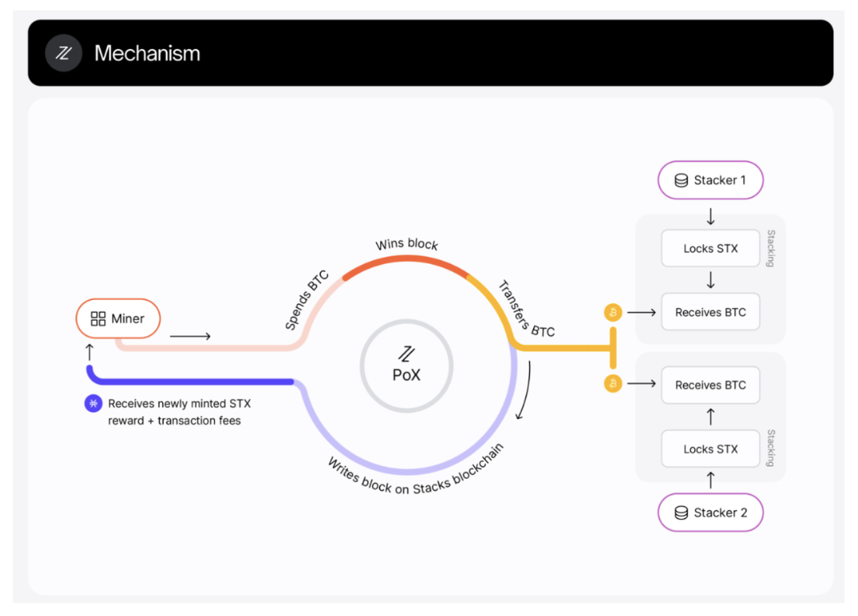The image size is (858, 616).
Task: Click the database icon in Stacker 1
Action: pyautogui.click(x=682, y=180)
